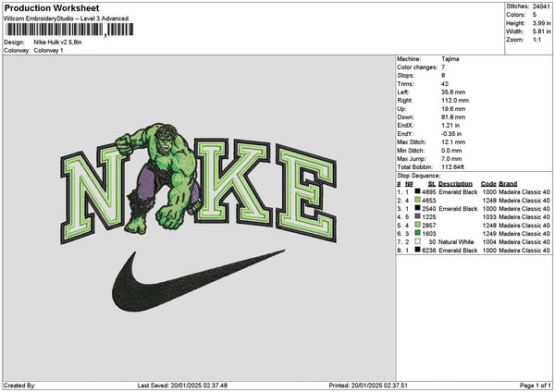Click the 'St.' column header
The width and height of the screenshot is (555, 392).
click(x=432, y=184)
